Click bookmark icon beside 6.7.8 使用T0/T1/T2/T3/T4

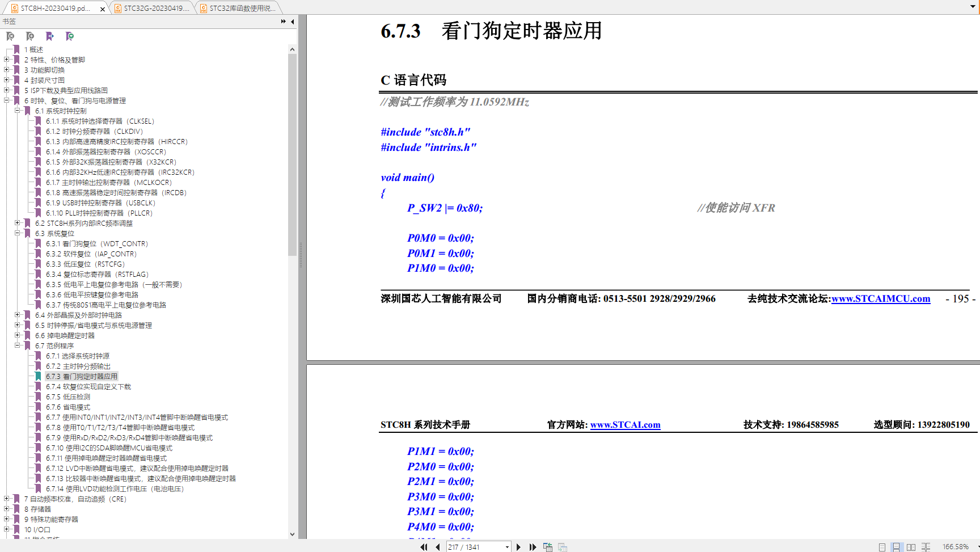[x=39, y=427]
